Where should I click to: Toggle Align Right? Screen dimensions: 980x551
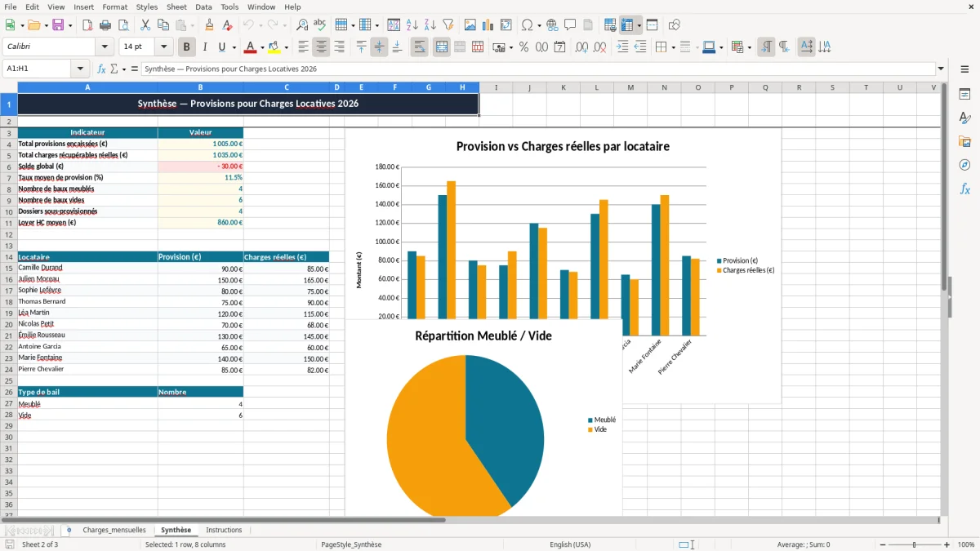coord(339,47)
